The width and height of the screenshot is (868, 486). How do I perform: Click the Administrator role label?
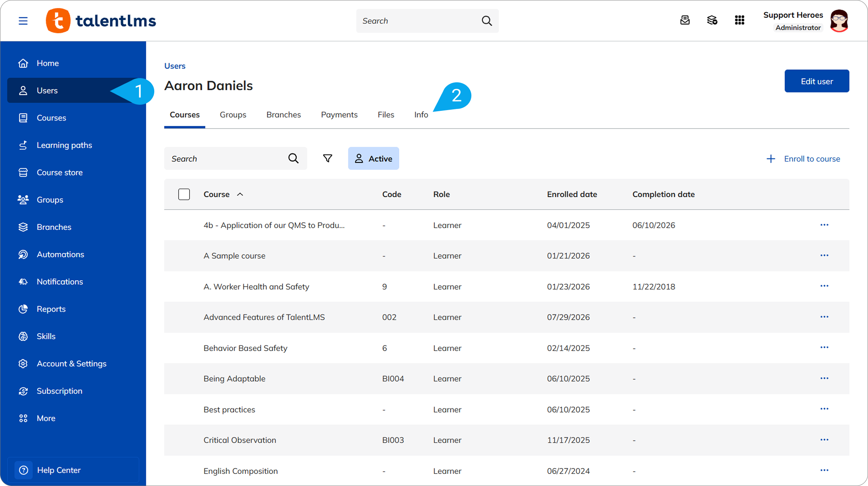(798, 28)
